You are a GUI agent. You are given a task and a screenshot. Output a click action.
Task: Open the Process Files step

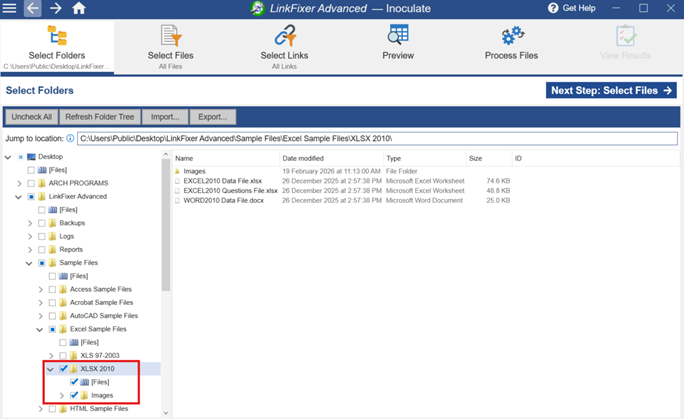click(511, 43)
